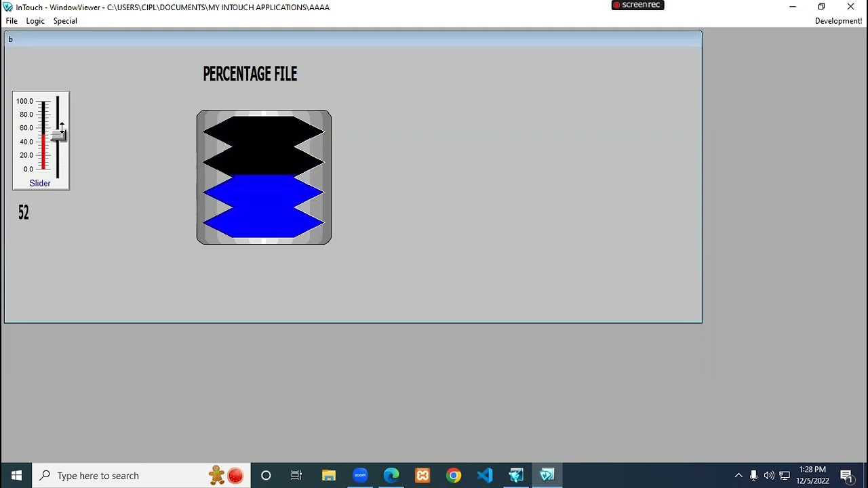
Task: Launch Microsoft Edge from taskbar
Action: [x=391, y=475]
